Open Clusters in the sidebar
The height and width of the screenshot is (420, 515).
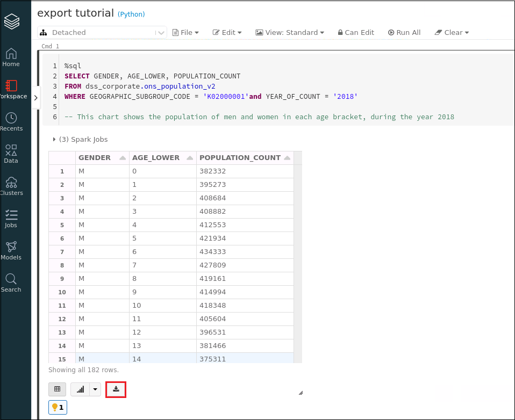click(x=11, y=186)
